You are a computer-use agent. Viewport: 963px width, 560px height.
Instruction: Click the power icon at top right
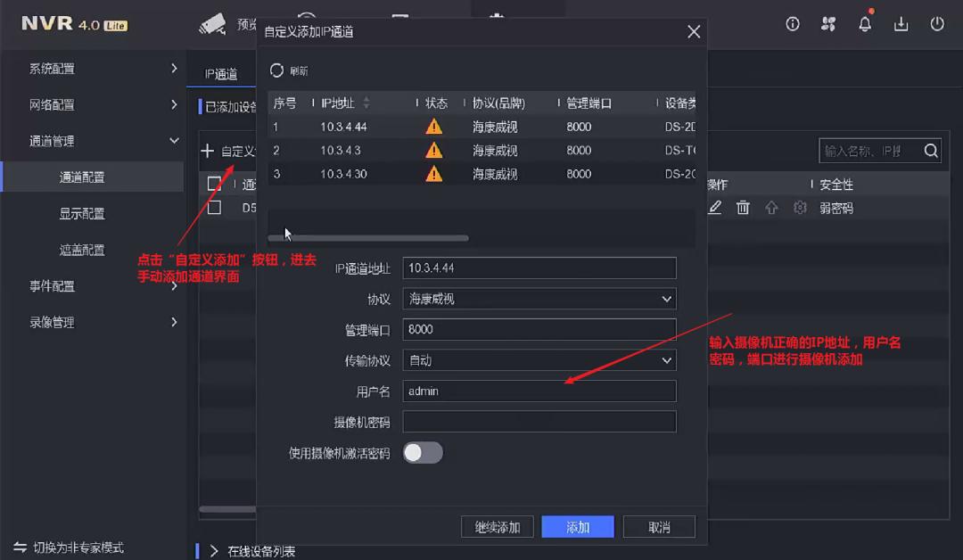point(937,24)
